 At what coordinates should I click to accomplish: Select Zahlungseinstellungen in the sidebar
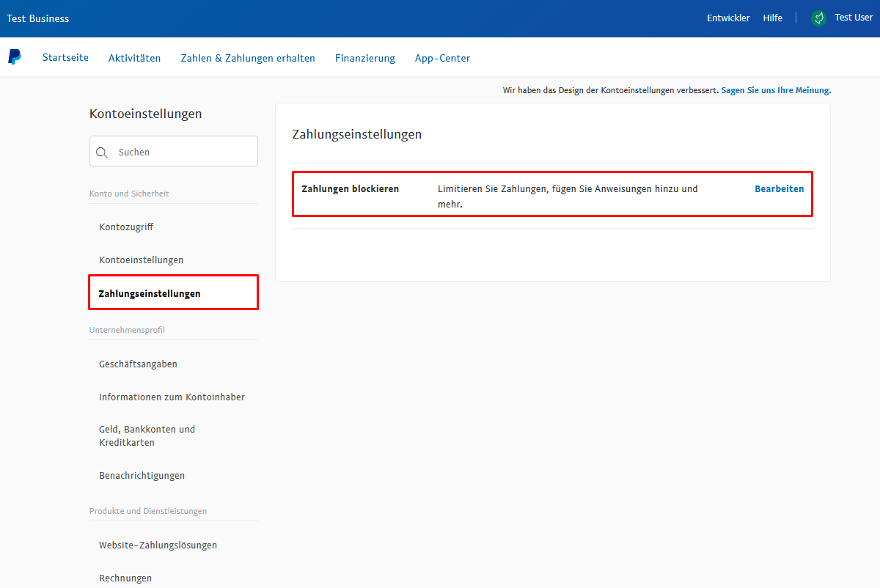[173, 293]
